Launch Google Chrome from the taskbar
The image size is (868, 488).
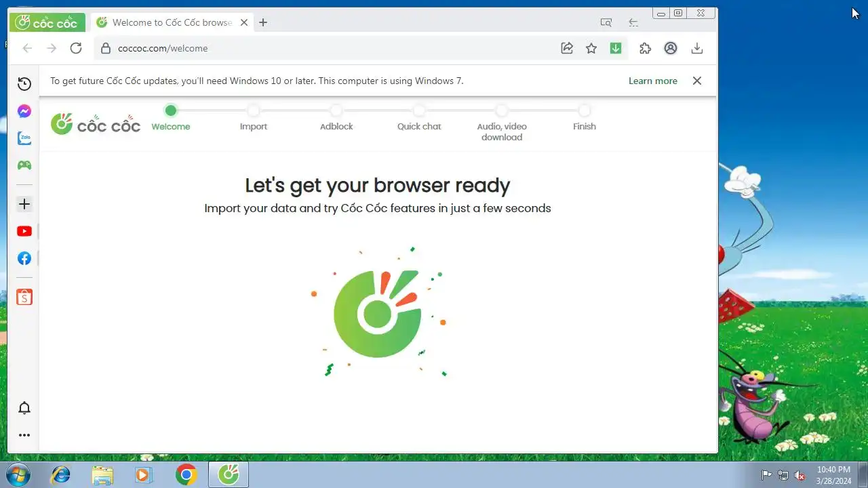[186, 474]
